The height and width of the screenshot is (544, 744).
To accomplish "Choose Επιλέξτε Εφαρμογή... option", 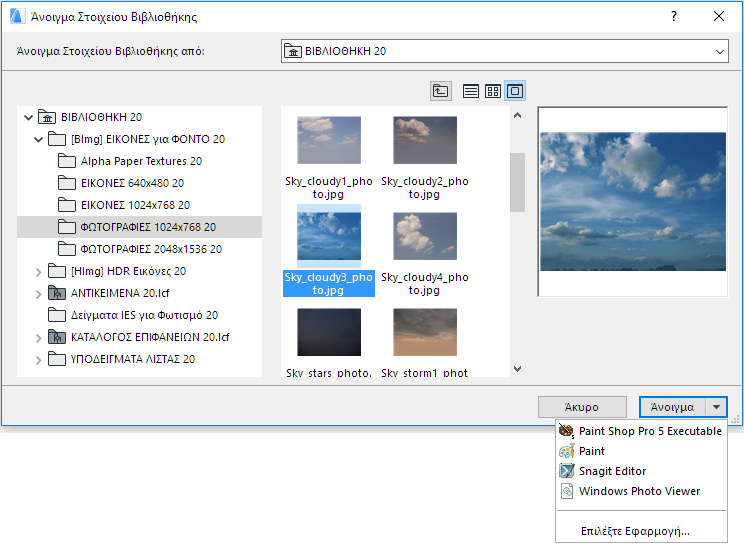I will pyautogui.click(x=642, y=531).
